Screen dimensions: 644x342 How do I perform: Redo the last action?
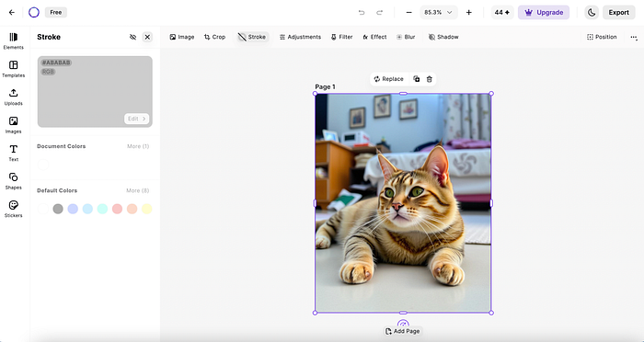click(379, 12)
